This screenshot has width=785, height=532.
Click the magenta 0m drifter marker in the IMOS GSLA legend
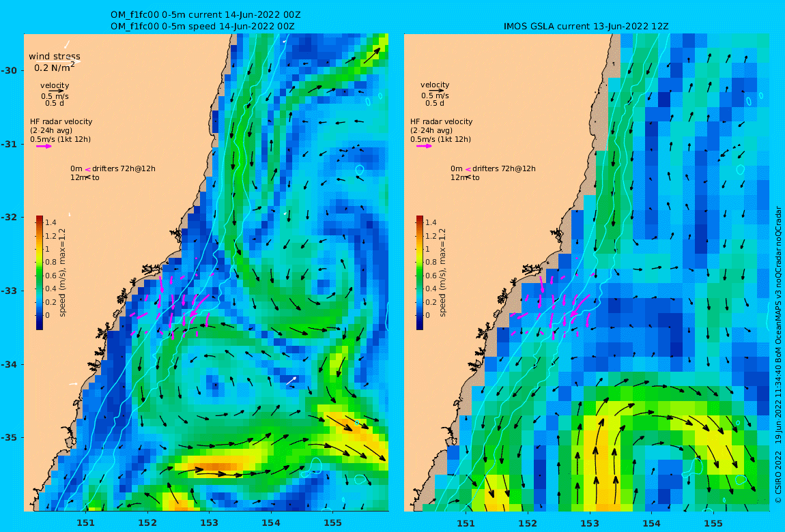468,169
